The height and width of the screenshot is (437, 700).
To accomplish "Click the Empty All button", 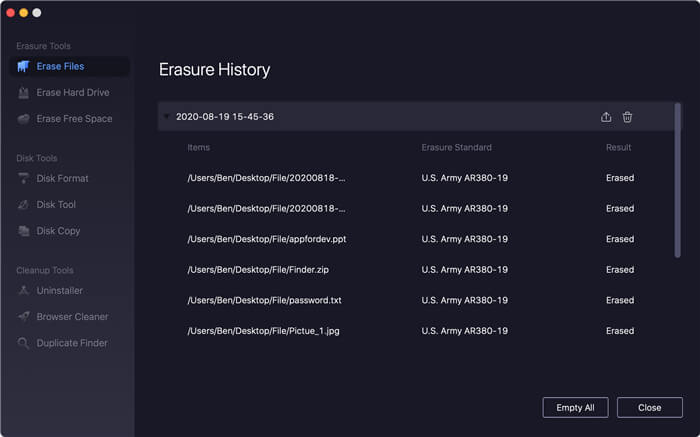I will tap(575, 408).
